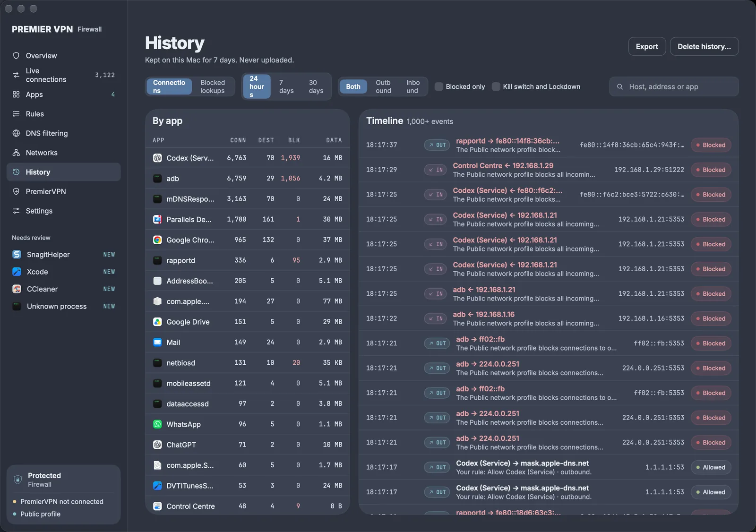Switch to Blocked lookups tab
This screenshot has height=532, width=756.
click(213, 86)
